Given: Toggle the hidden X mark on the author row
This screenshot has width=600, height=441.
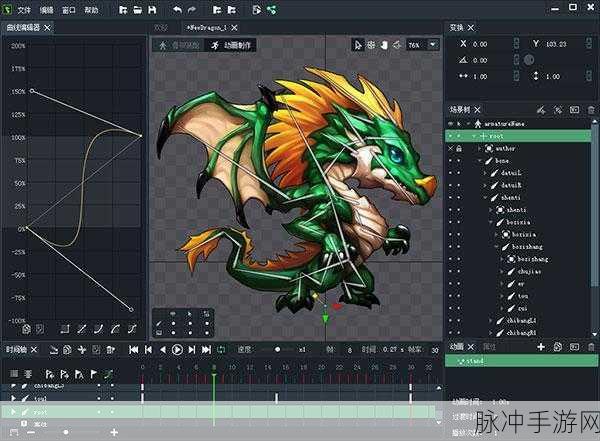Looking at the screenshot, I should (450, 148).
